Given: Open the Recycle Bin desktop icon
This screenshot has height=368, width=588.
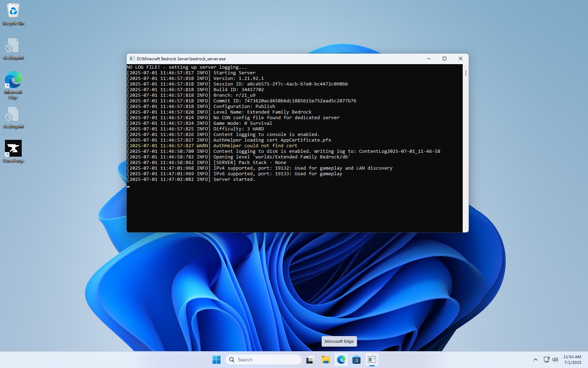Looking at the screenshot, I should 13,14.
